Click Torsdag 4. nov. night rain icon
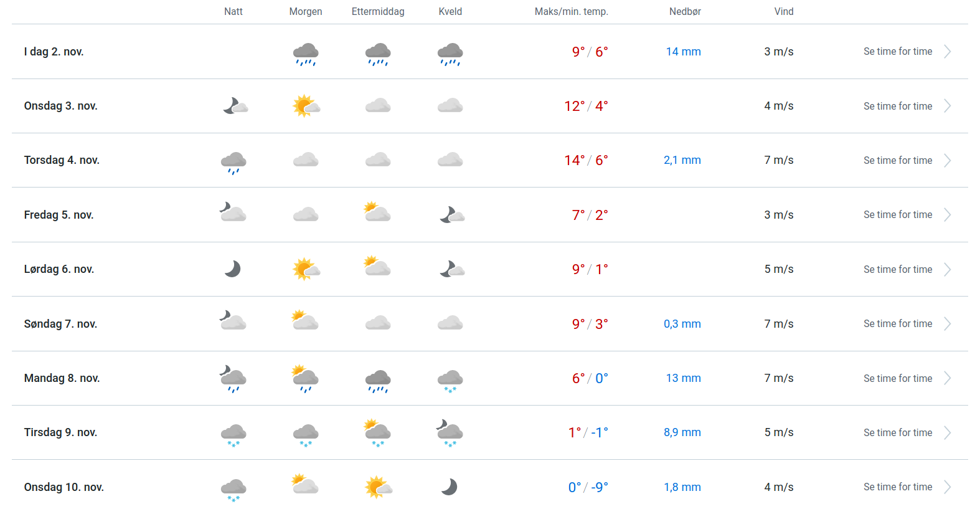 click(233, 162)
